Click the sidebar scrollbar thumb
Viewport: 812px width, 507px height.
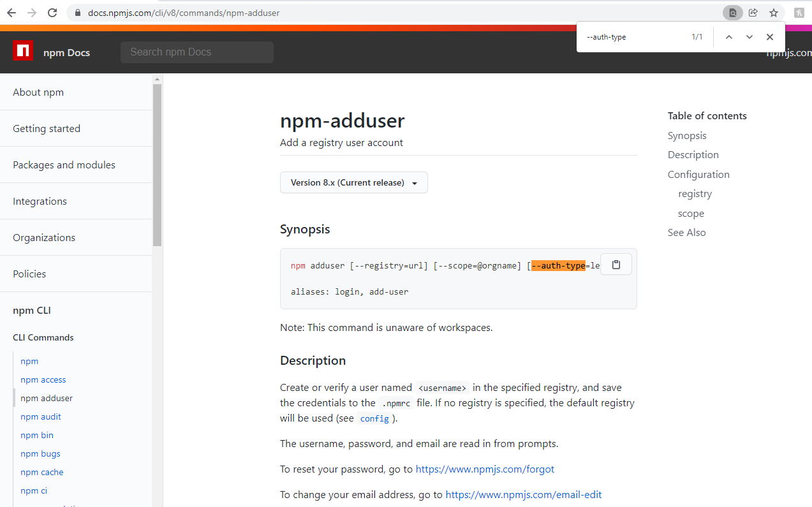pos(158,165)
